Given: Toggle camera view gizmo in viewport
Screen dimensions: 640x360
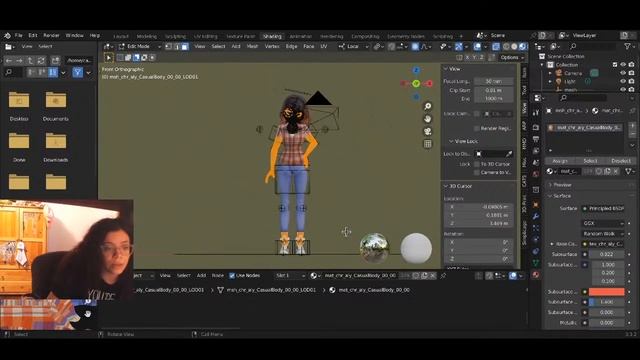Looking at the screenshot, I should tap(427, 131).
